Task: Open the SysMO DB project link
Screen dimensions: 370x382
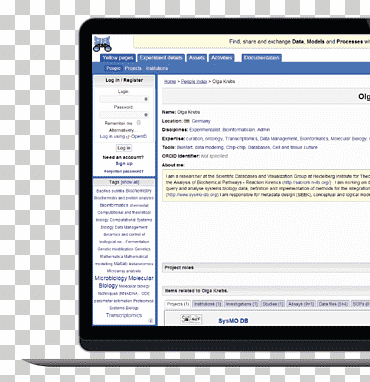Action: [x=233, y=321]
